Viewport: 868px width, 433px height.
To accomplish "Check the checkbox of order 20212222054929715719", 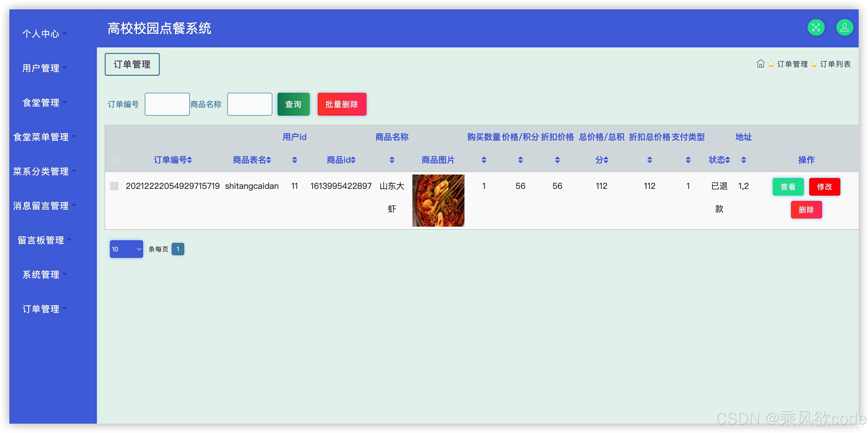I will pyautogui.click(x=114, y=186).
